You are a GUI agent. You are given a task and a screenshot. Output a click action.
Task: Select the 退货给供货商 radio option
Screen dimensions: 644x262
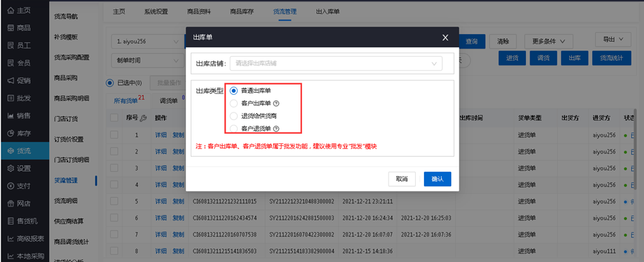[x=234, y=116]
